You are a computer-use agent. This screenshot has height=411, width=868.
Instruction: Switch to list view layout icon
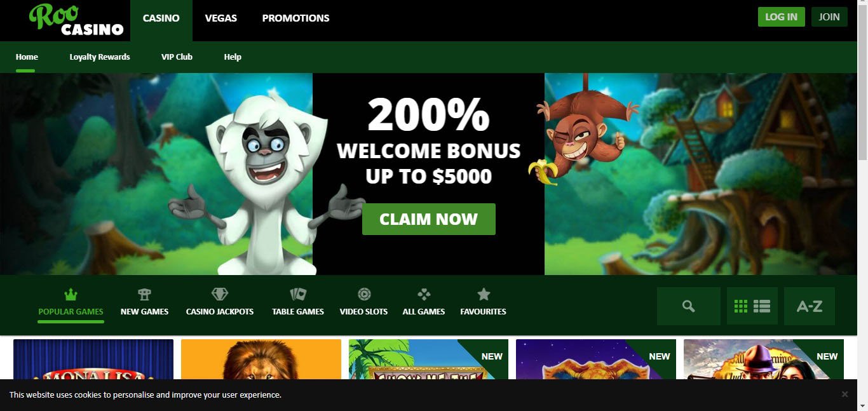[x=762, y=306]
